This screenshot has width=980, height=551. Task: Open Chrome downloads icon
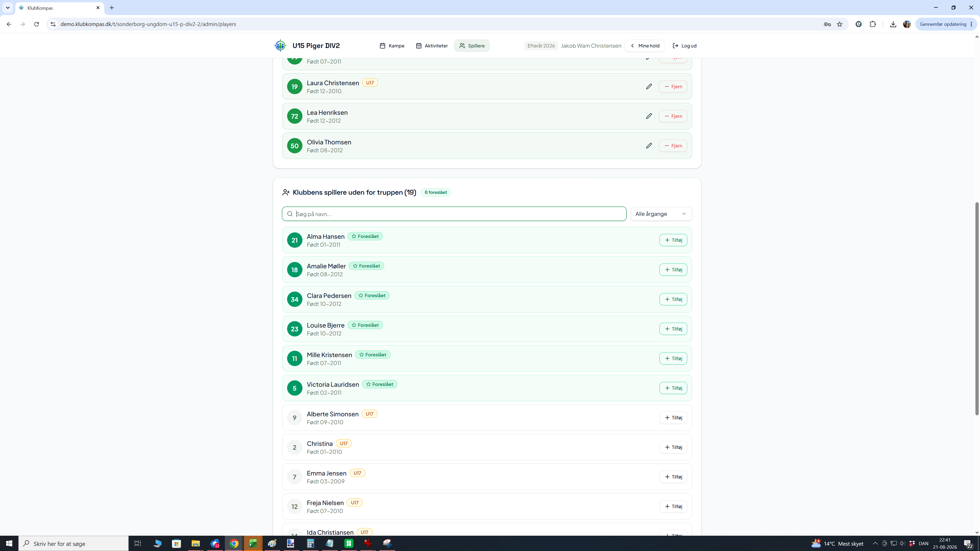click(893, 24)
